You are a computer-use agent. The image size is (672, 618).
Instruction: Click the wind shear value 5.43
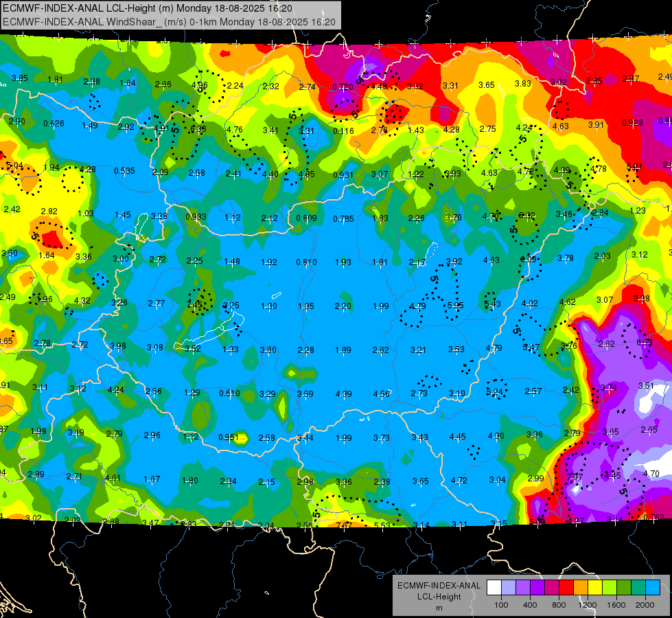[492, 304]
